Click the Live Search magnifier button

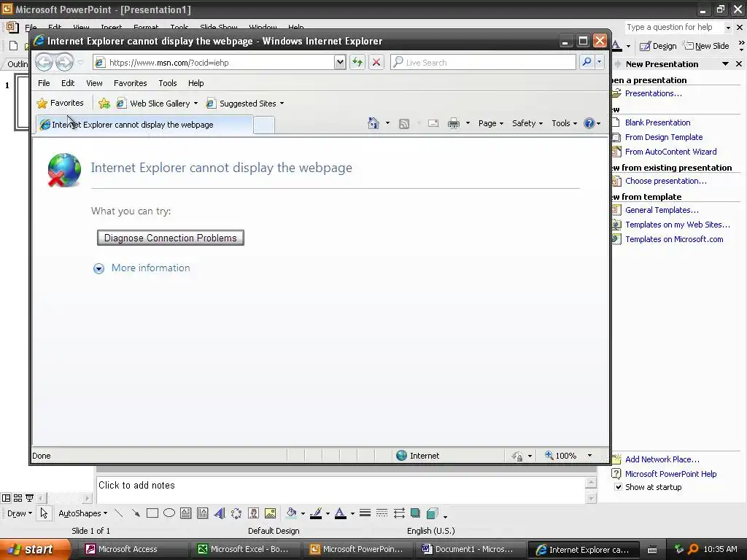point(587,62)
